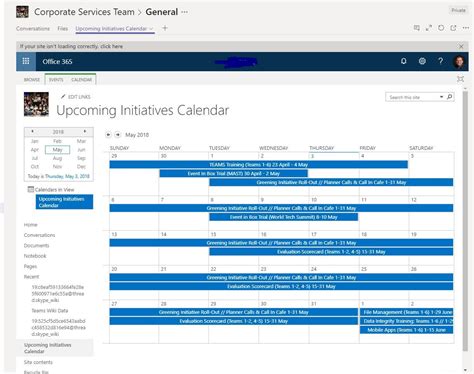Open Documents in left navigation
The width and height of the screenshot is (474, 374).
click(36, 245)
